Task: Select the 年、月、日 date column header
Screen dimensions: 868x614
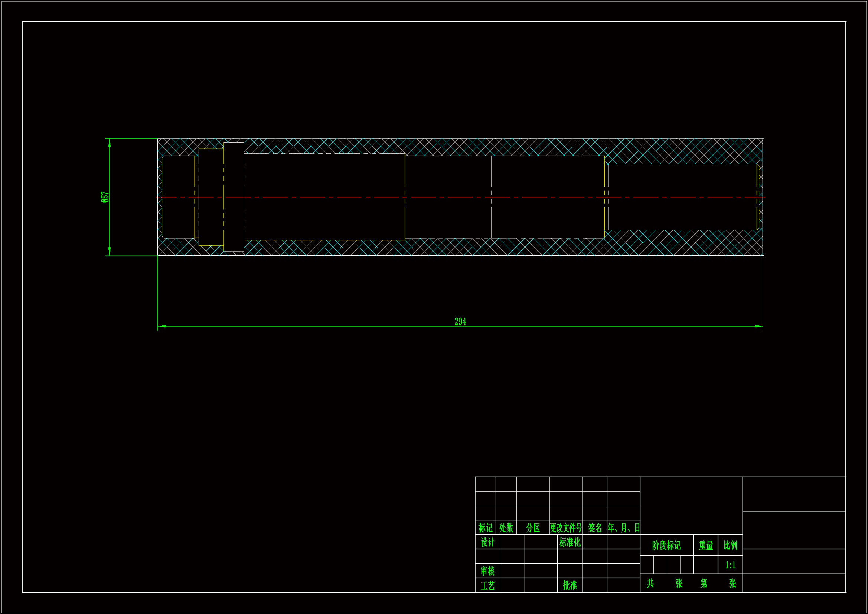Action: coord(623,527)
